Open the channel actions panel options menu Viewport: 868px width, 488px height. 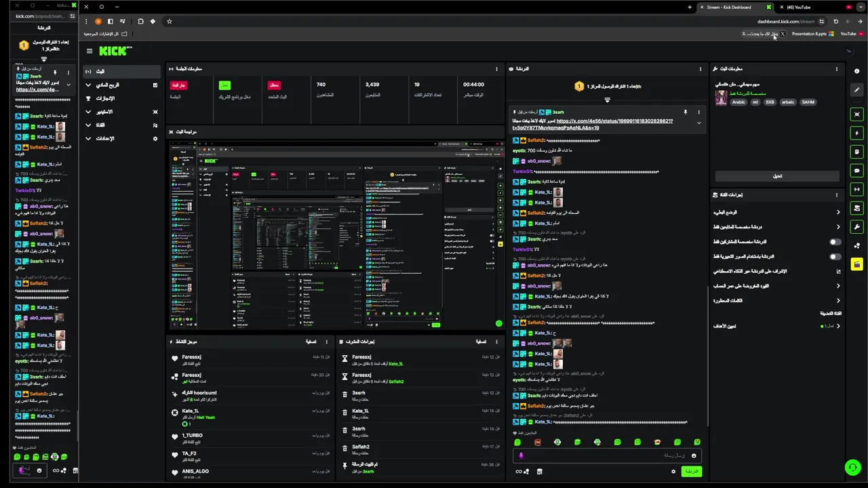(x=837, y=195)
